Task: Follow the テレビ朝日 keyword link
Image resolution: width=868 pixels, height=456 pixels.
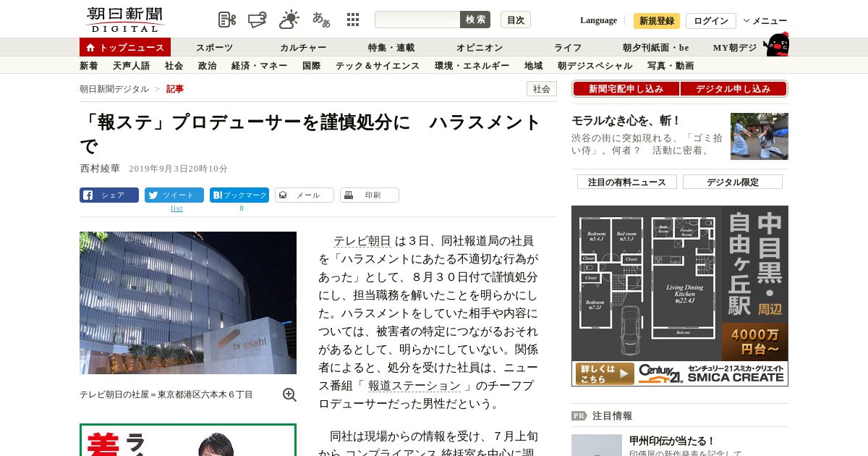Action: [362, 241]
